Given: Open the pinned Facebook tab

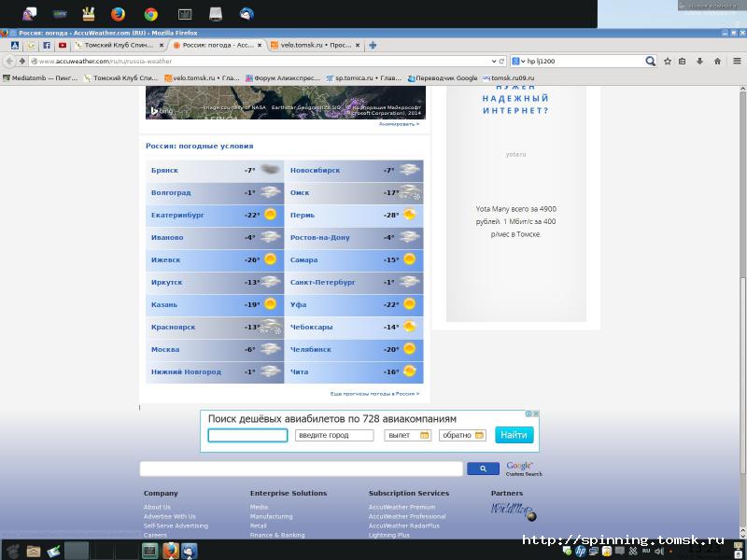Looking at the screenshot, I should [x=47, y=45].
